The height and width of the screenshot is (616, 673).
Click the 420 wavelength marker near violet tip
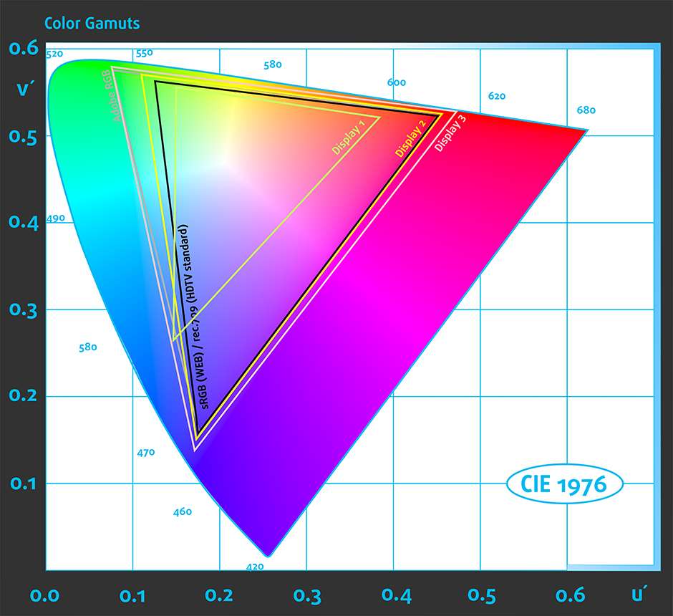pos(255,567)
